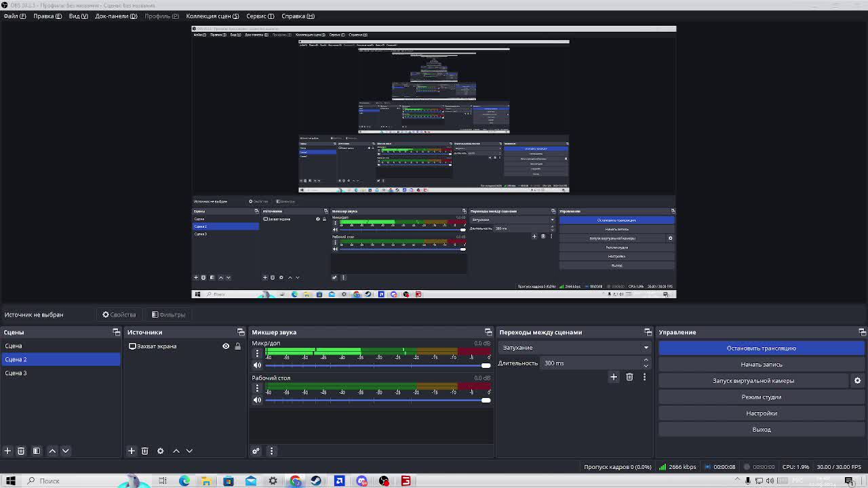Decrease transition duration with down arrow
Image resolution: width=868 pixels, height=488 pixels.
point(646,366)
